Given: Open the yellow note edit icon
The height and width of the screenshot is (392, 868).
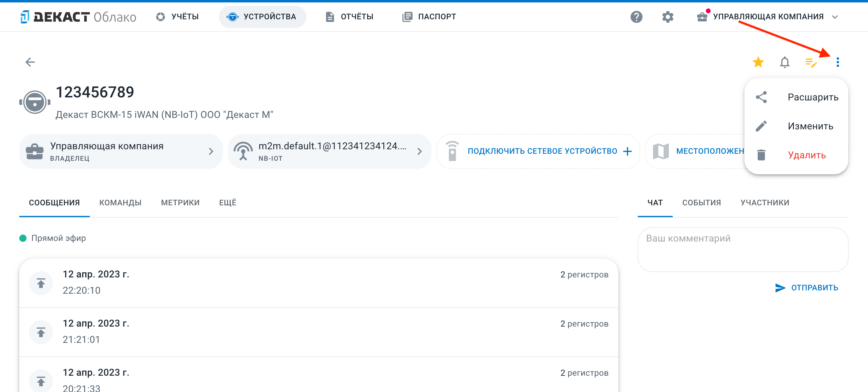Looking at the screenshot, I should (811, 62).
